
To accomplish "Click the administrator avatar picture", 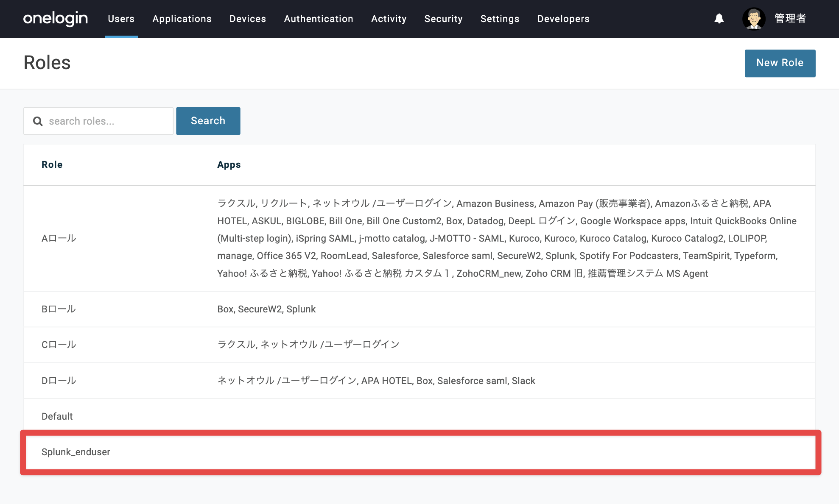I will coord(754,19).
